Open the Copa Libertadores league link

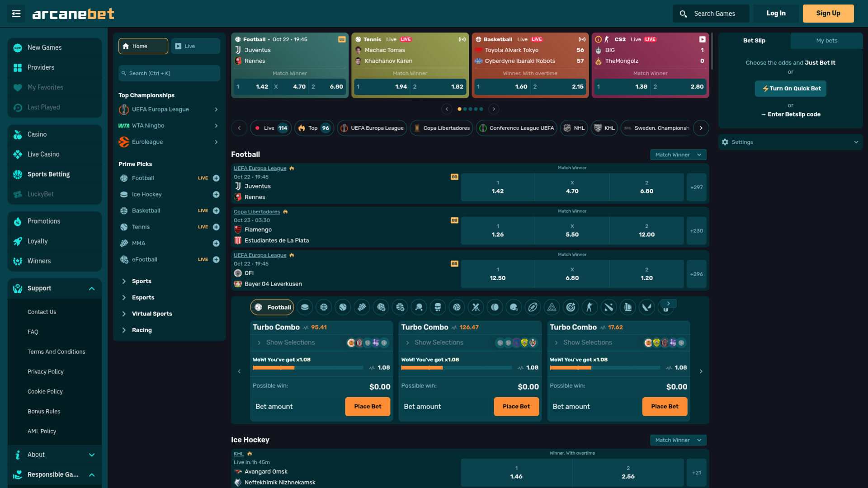pos(257,212)
